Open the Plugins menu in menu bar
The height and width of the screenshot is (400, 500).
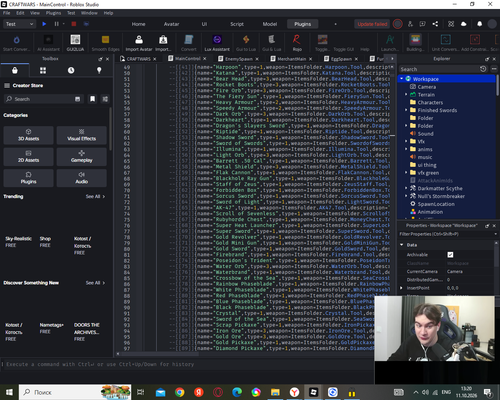click(x=53, y=13)
